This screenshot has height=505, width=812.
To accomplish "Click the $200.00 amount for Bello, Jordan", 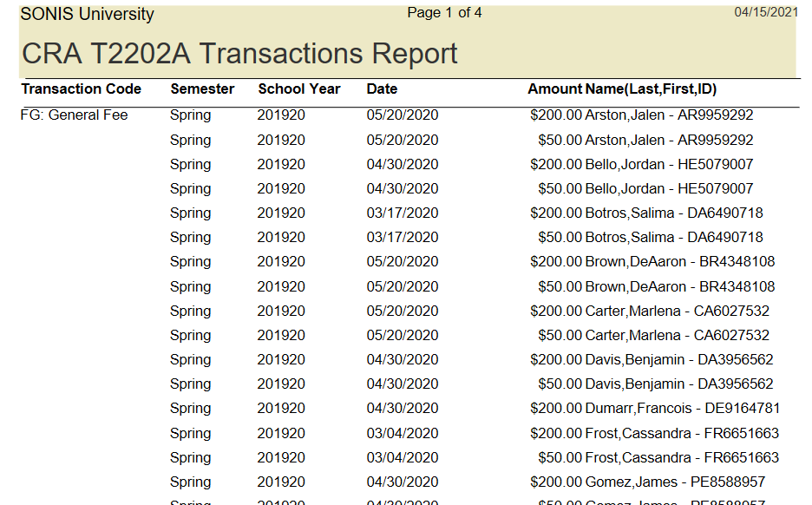I will (556, 165).
